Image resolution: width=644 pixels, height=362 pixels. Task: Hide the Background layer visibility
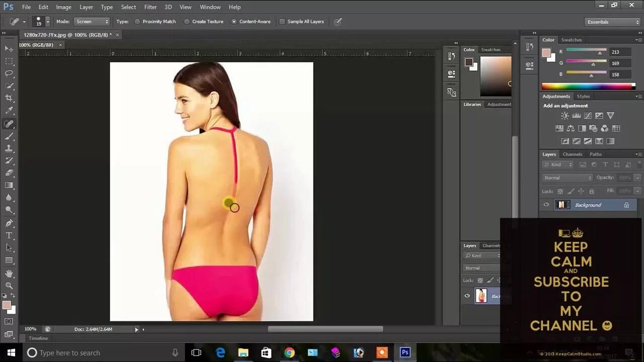[546, 204]
